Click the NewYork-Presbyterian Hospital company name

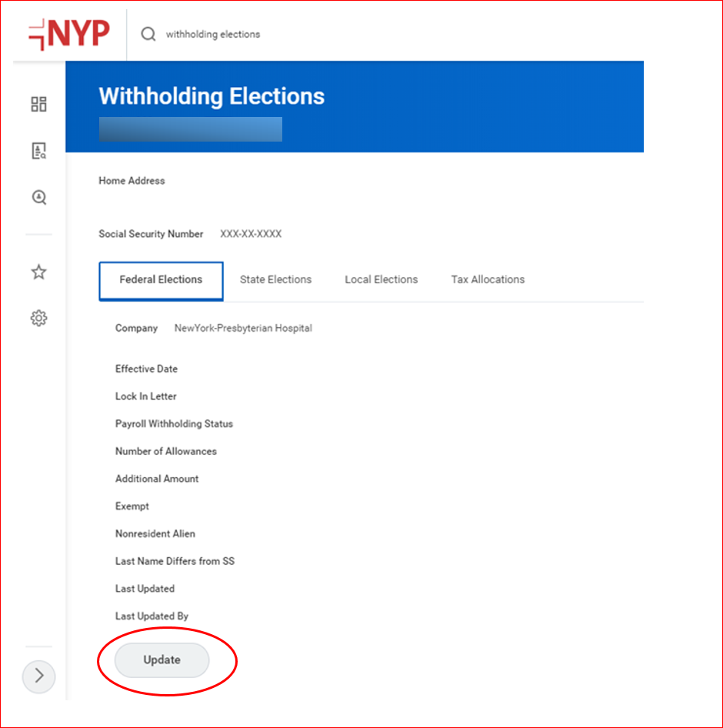pyautogui.click(x=243, y=328)
